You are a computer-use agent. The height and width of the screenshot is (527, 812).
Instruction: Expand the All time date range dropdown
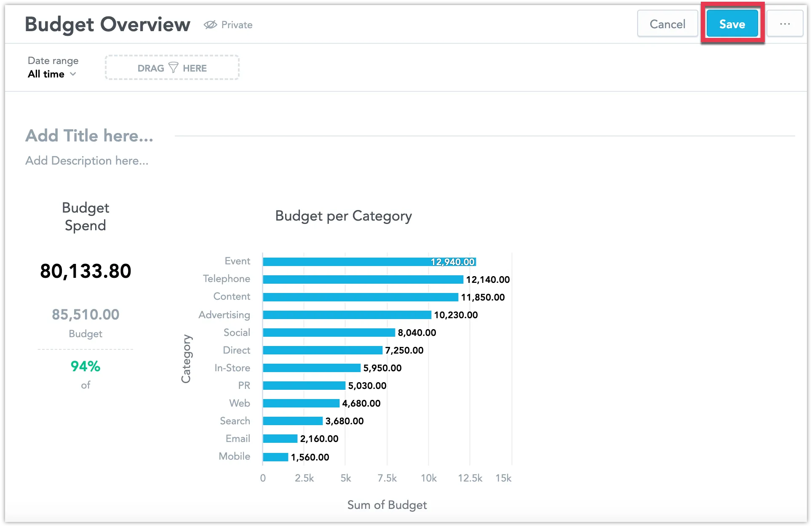tap(51, 74)
